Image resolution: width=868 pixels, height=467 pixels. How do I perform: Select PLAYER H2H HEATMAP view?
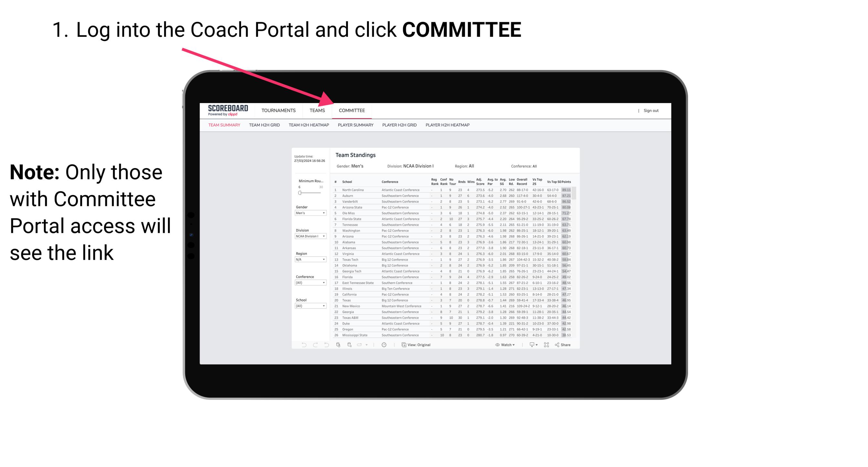tap(449, 126)
